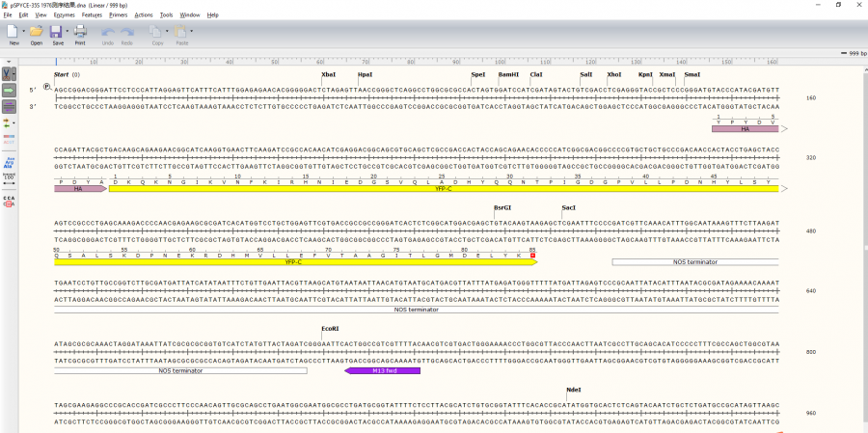Toggle amino acid translations Arg Ala icon
Screen dimensions: 868x433
point(9,162)
